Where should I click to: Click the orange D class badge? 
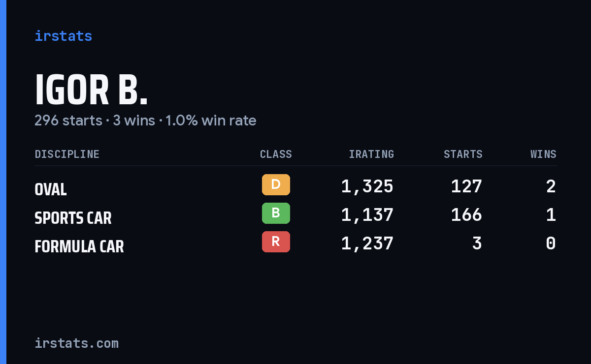(276, 185)
